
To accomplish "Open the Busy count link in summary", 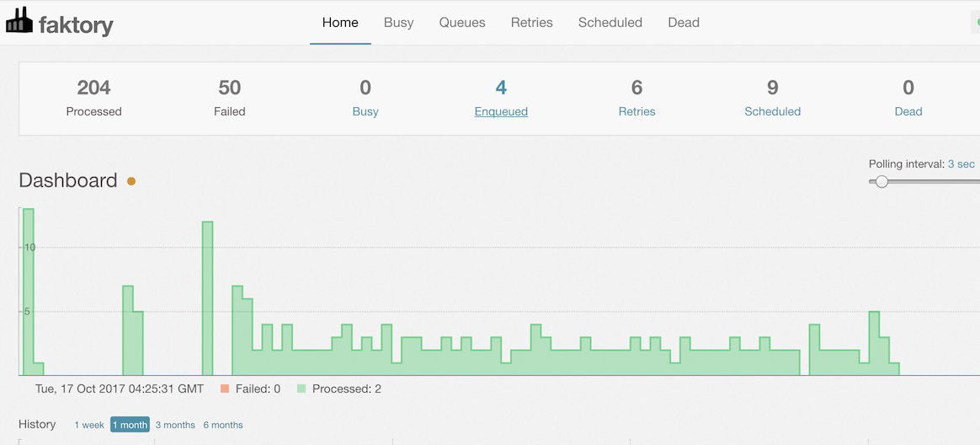I will (365, 111).
